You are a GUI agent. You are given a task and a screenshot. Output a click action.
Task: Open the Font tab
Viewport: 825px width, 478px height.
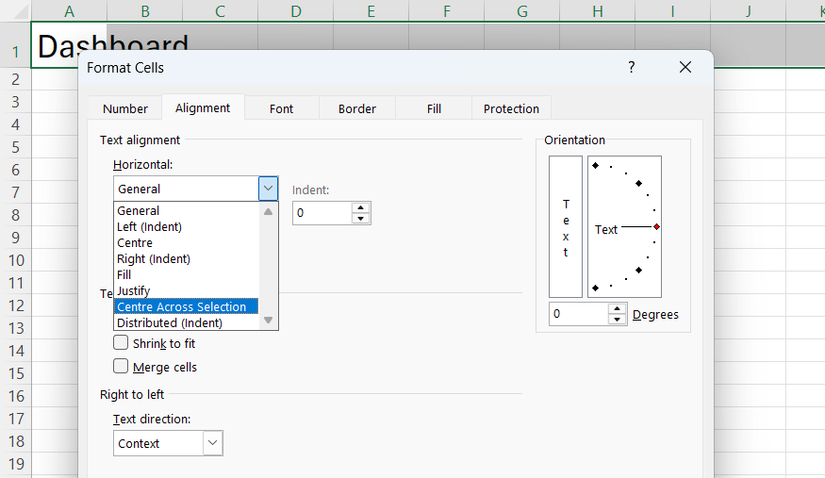[281, 109]
